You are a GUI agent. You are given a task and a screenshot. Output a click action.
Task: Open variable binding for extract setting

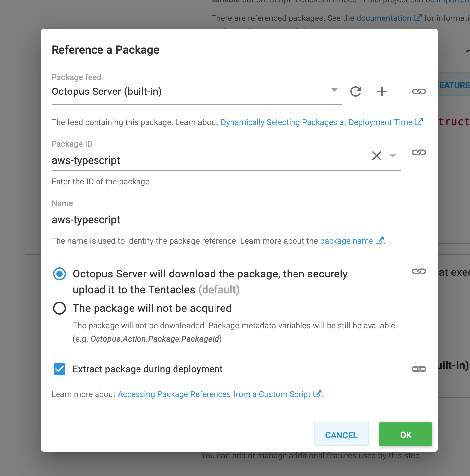click(419, 369)
